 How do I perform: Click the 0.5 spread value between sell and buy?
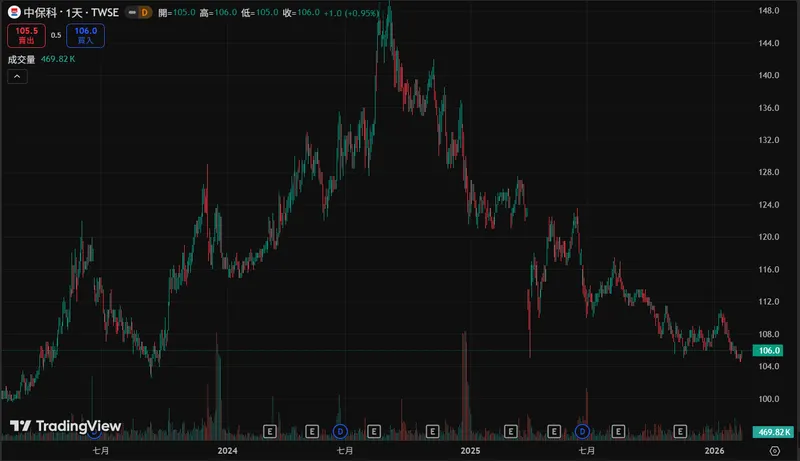(x=56, y=35)
